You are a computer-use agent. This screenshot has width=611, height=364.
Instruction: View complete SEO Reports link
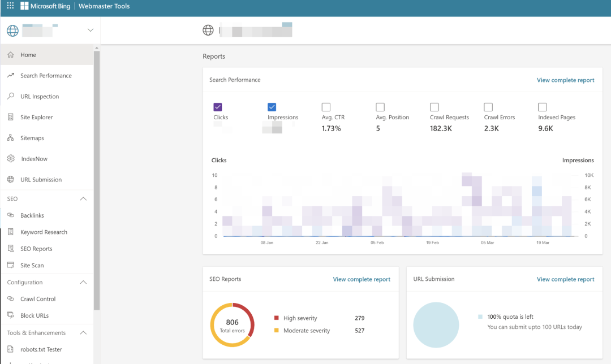tap(362, 279)
